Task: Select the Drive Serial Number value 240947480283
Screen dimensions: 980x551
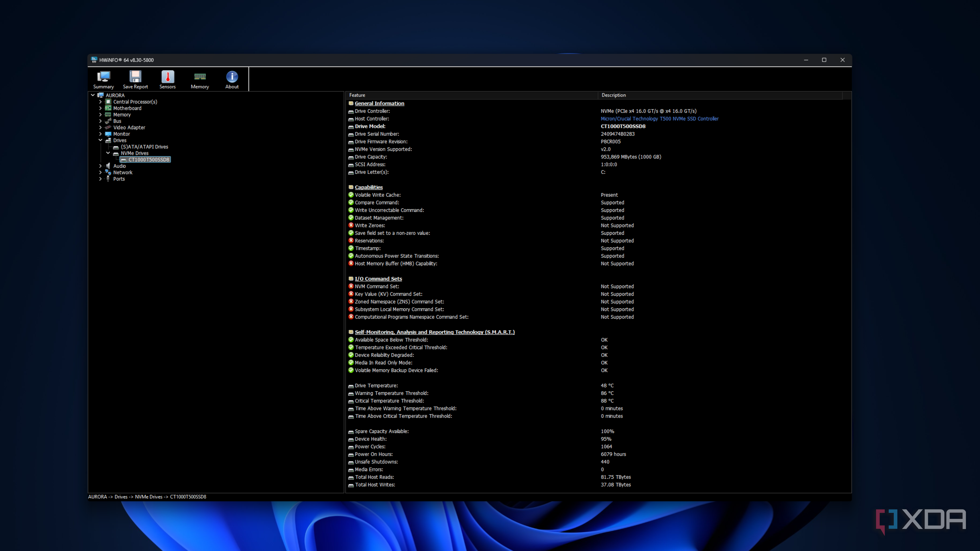Action: (617, 134)
